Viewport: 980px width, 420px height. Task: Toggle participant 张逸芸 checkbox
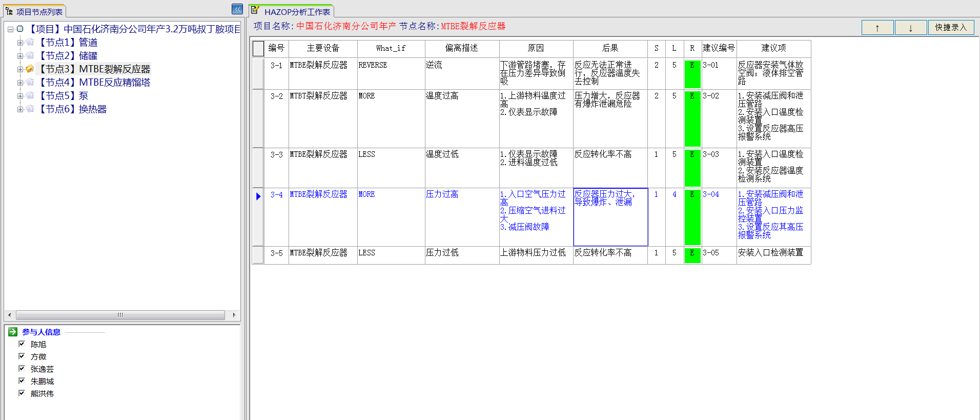pyautogui.click(x=22, y=369)
